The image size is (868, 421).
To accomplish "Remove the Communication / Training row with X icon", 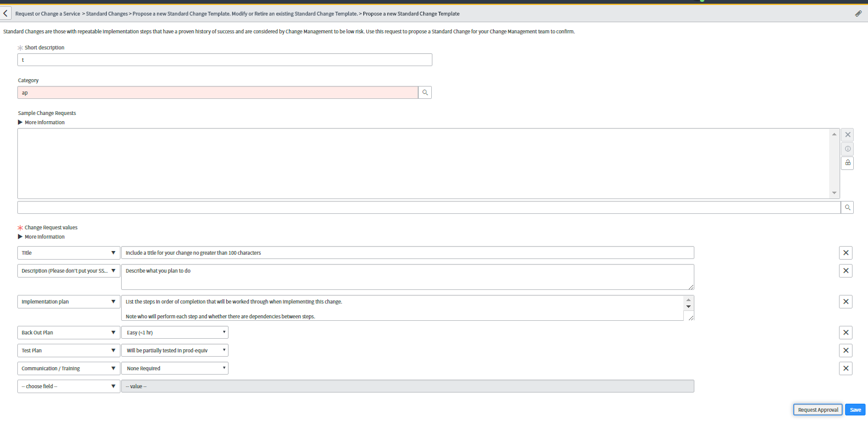I will (845, 368).
